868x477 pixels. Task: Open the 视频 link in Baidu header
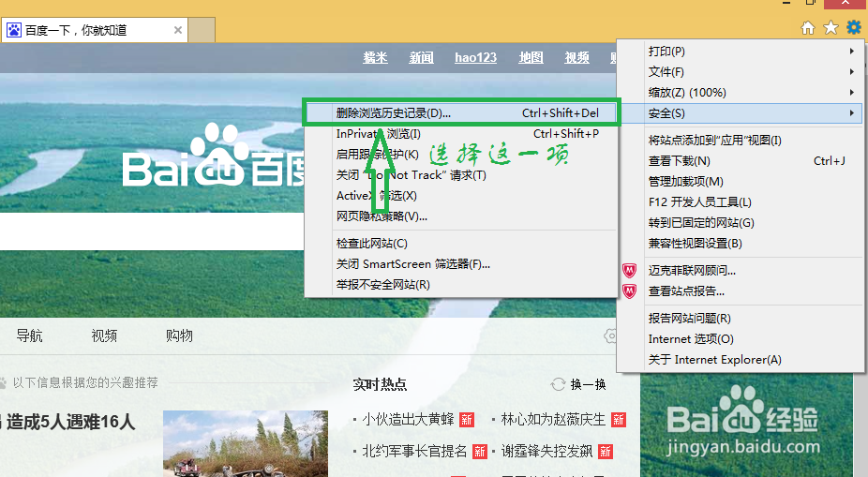(x=576, y=57)
